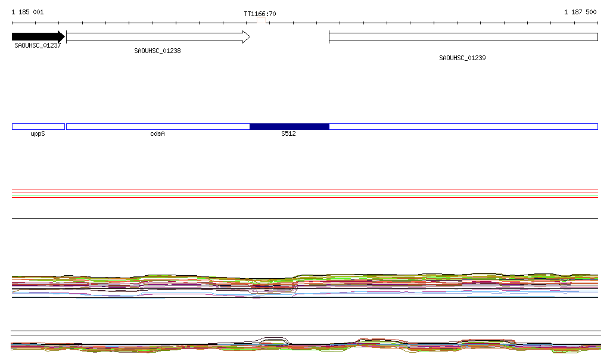Click the uppS gene name label
The width and height of the screenshot is (610, 364).
point(38,134)
